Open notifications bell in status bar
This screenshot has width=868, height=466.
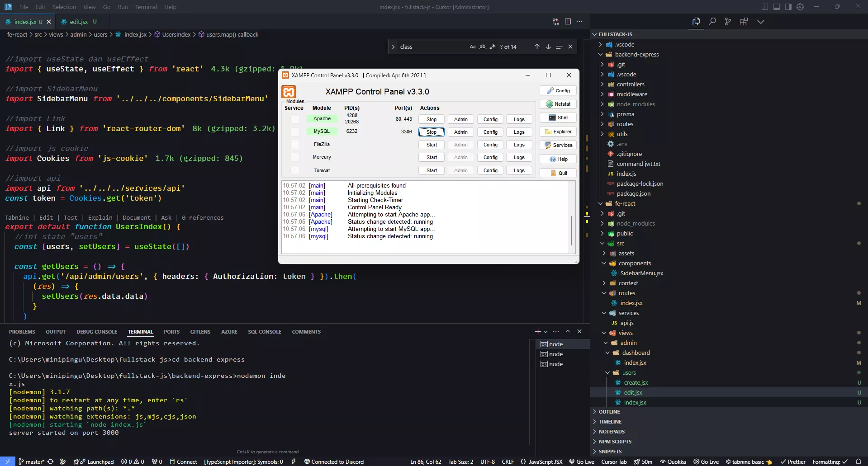(858, 461)
